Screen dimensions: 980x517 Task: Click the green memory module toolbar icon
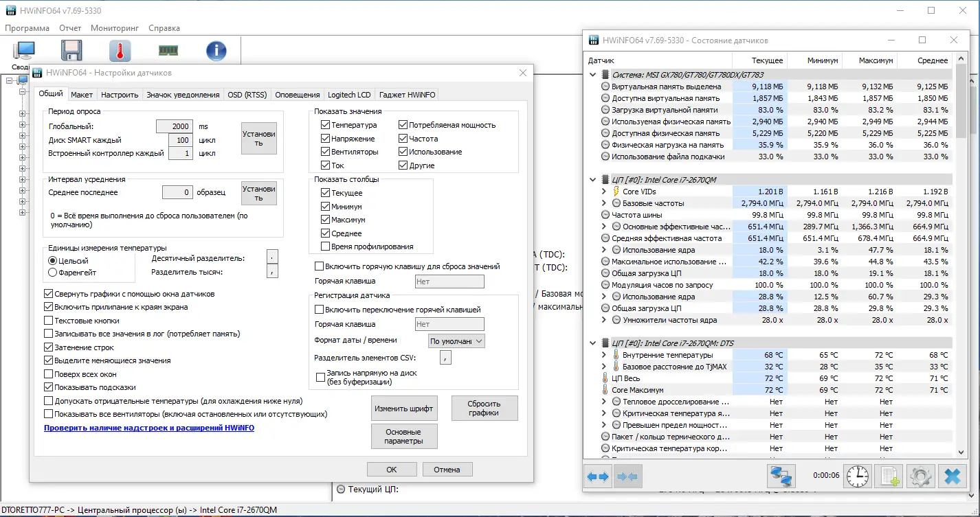coord(168,50)
